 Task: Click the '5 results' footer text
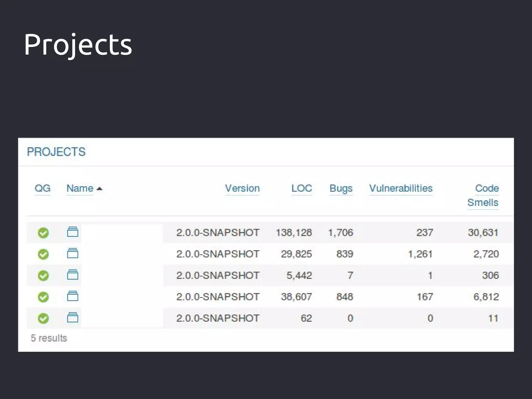pyautogui.click(x=49, y=338)
